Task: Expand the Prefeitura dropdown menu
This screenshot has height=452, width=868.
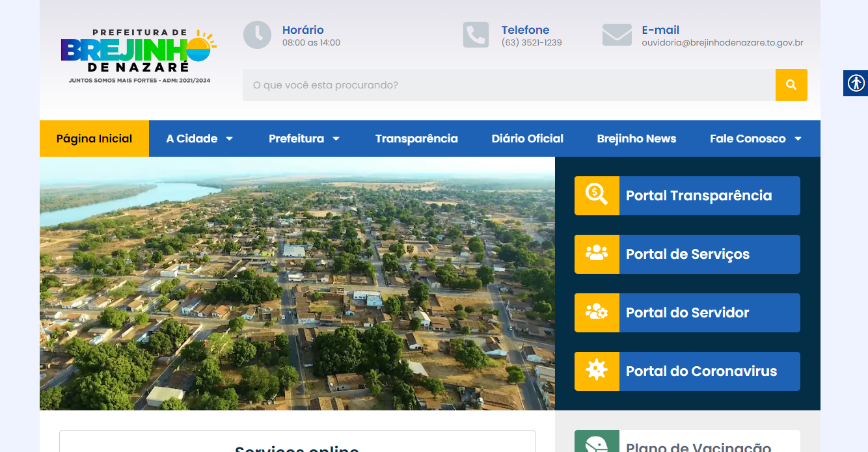Action: [304, 139]
